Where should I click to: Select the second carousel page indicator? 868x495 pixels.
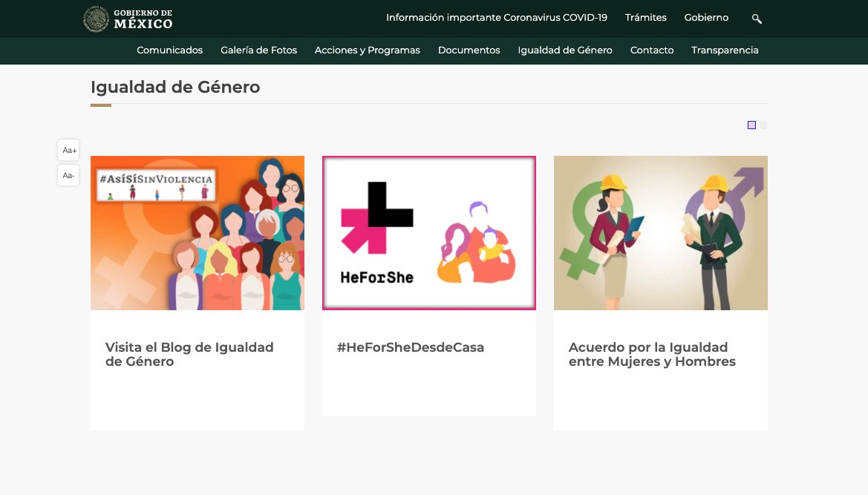(x=763, y=125)
